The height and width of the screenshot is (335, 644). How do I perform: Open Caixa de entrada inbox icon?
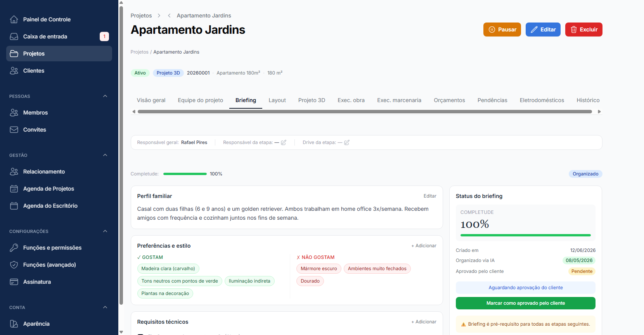tap(14, 36)
